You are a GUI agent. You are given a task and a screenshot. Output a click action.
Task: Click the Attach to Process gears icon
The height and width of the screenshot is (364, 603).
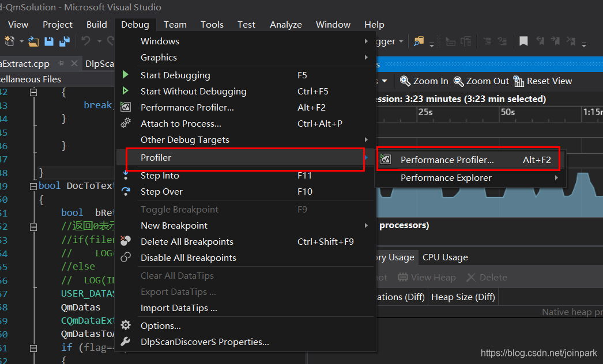click(x=126, y=123)
